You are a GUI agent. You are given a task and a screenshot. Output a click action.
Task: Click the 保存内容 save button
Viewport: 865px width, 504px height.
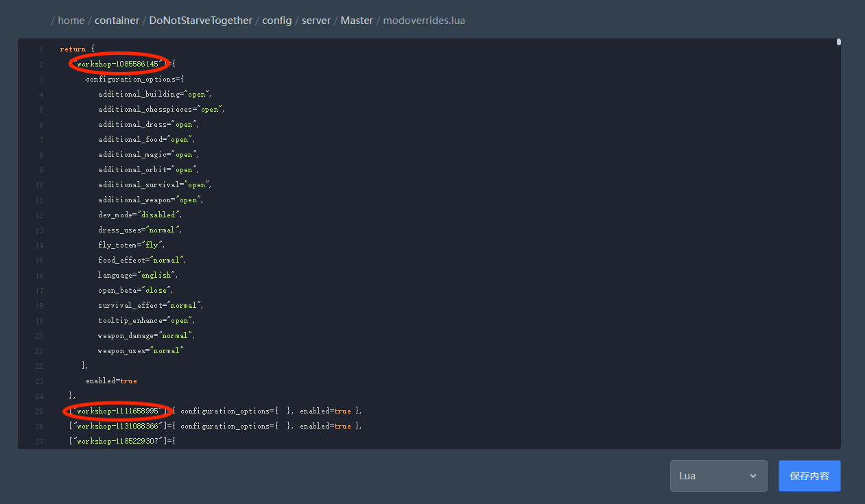click(809, 476)
